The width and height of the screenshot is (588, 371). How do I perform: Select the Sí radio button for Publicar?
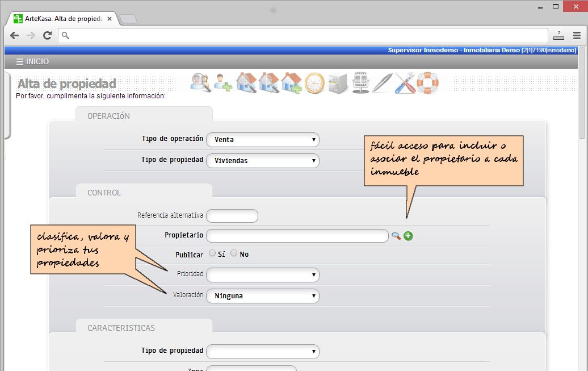tap(212, 253)
